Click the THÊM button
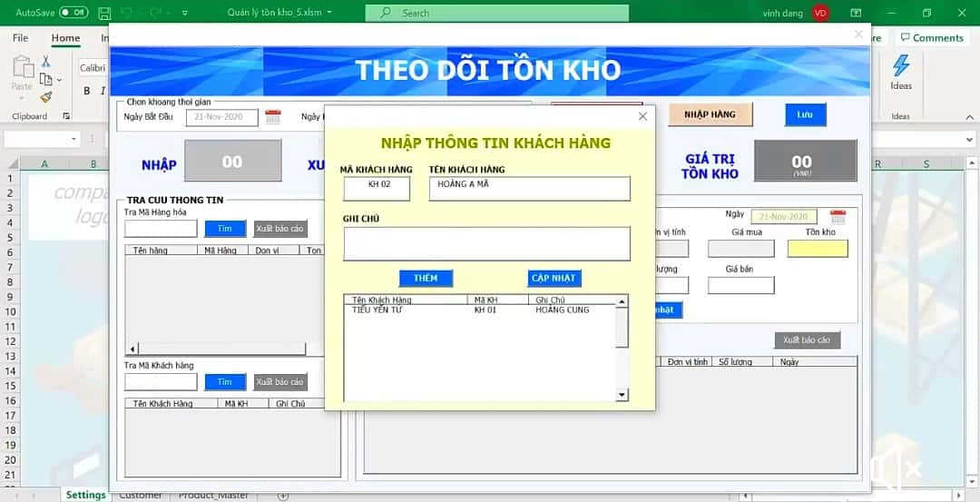Image resolution: width=980 pixels, height=502 pixels. pos(426,278)
